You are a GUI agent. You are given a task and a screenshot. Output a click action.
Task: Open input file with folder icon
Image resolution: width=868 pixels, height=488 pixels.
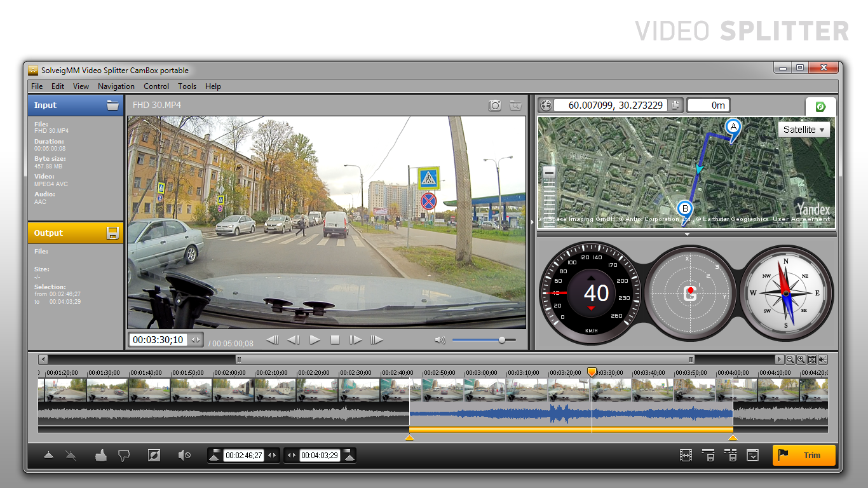(112, 105)
